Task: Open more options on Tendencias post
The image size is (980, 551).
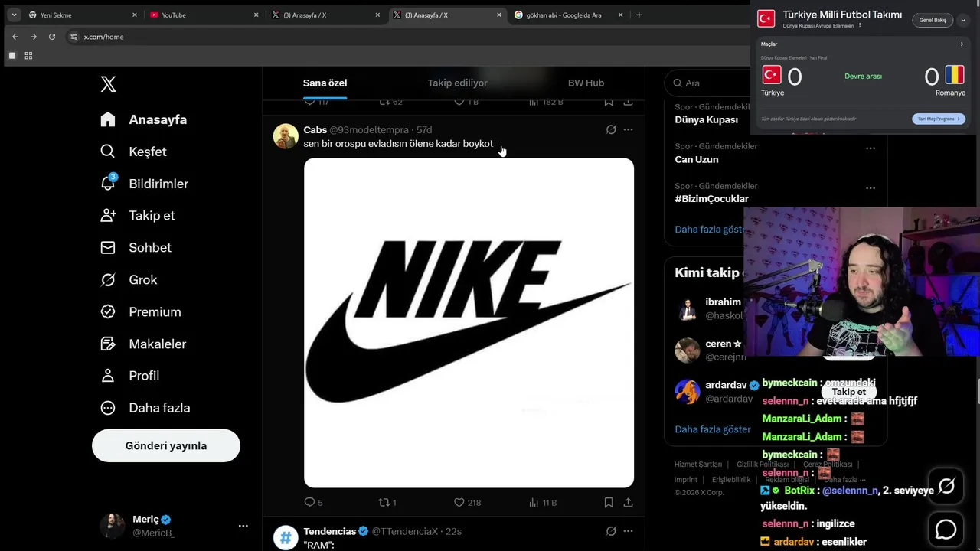Action: (628, 531)
